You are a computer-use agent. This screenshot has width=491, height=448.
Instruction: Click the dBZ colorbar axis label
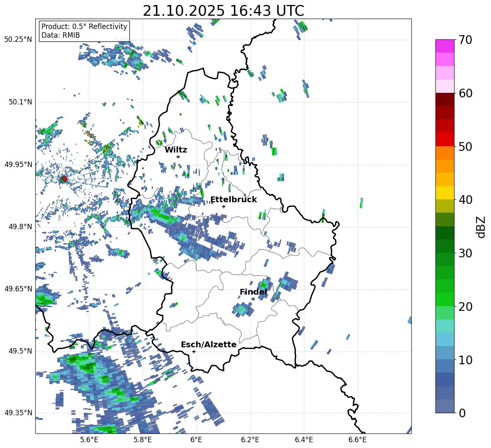481,227
